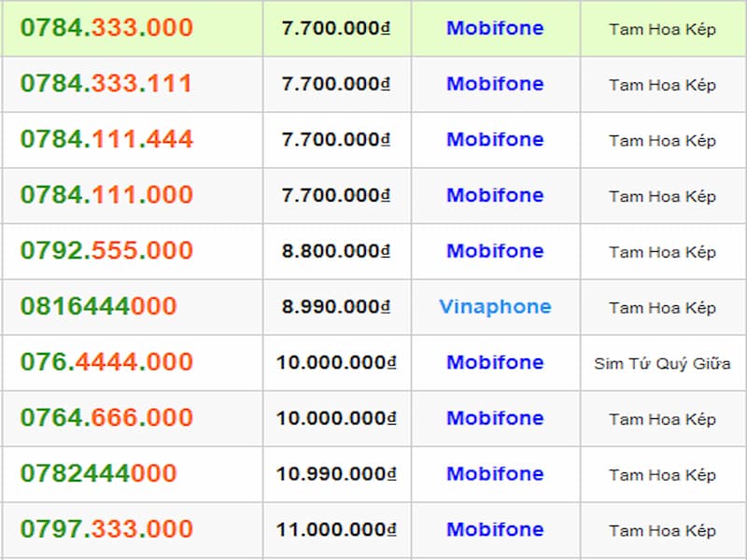Screen dimensions: 747x560
Task: Click Mobifone in the 0784.111.000 row
Action: pyautogui.click(x=495, y=195)
